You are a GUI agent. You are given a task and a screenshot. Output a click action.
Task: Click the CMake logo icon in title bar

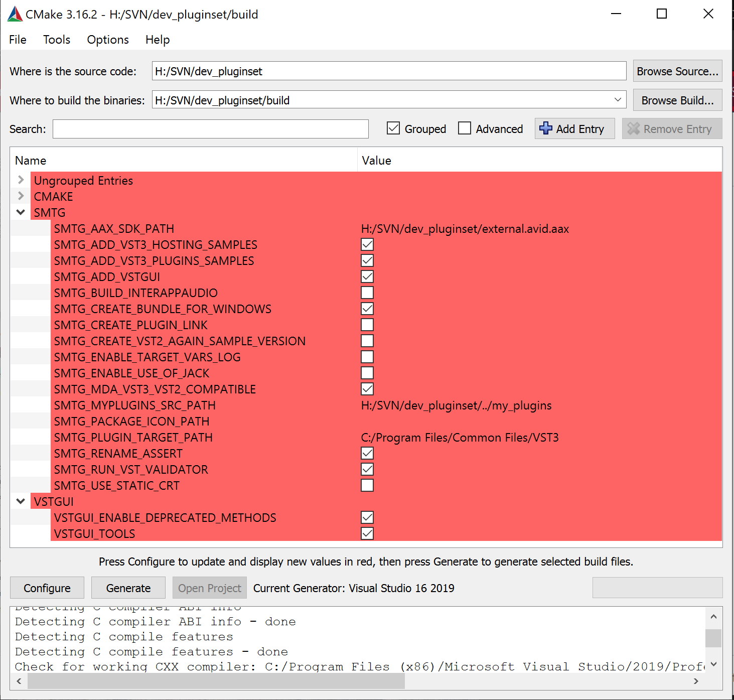pyautogui.click(x=15, y=14)
